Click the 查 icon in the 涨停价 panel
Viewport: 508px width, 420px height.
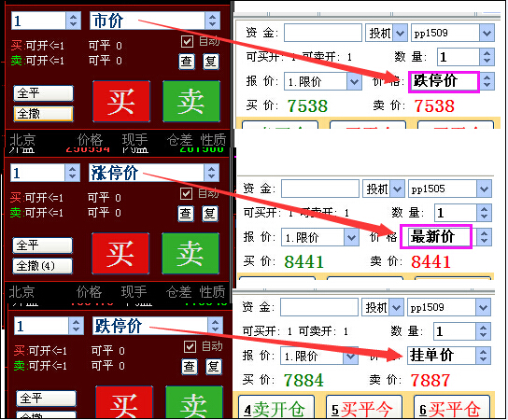click(x=186, y=214)
